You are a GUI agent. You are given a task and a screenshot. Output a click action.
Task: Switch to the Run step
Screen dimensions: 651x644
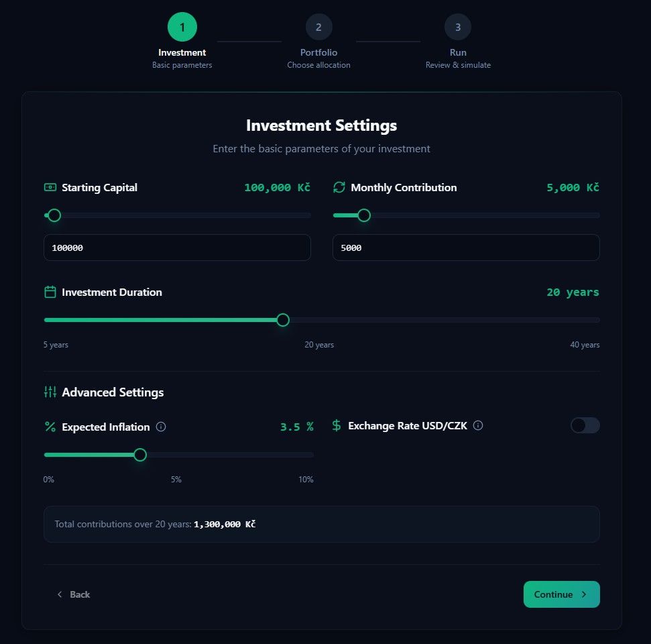(x=458, y=26)
